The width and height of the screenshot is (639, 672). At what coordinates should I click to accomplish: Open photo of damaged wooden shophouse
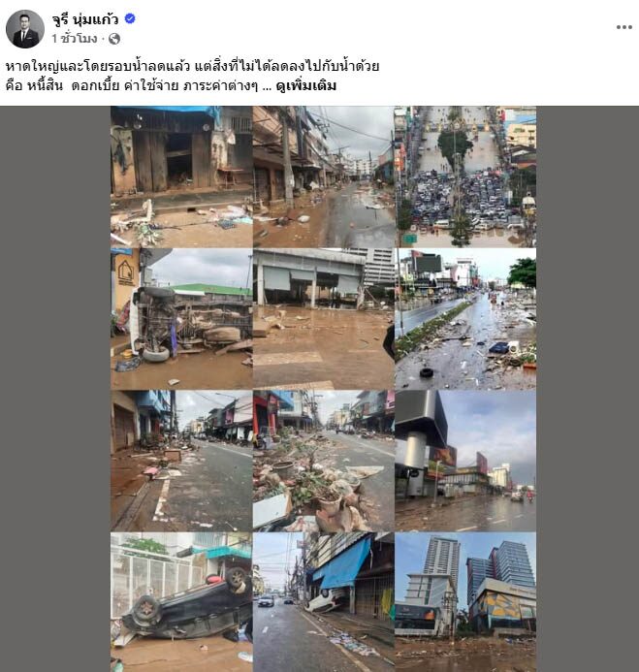181,176
